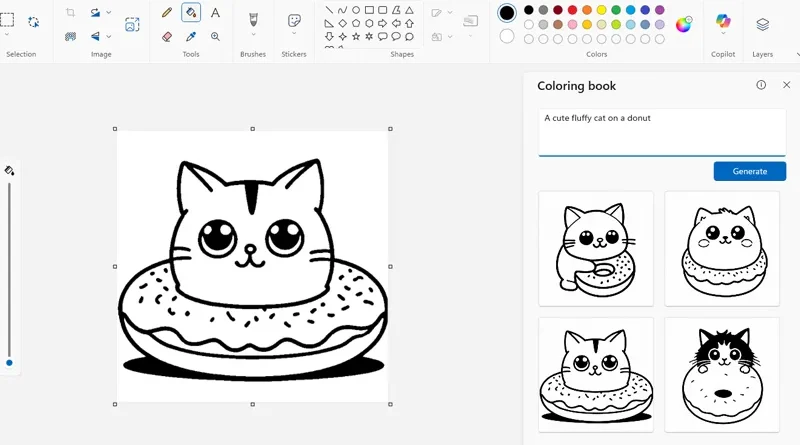800x445 pixels.
Task: Pick the Five-point star shape
Action: point(356,36)
